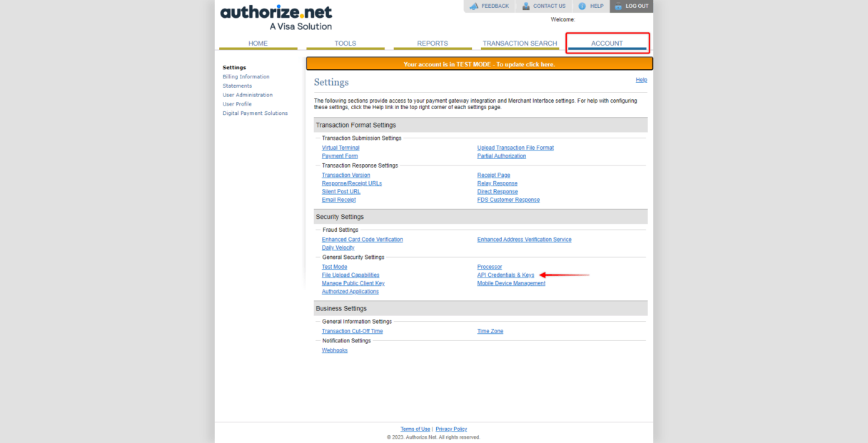This screenshot has width=868, height=443.
Task: Click the TEST MODE orange banner
Action: [x=480, y=64]
